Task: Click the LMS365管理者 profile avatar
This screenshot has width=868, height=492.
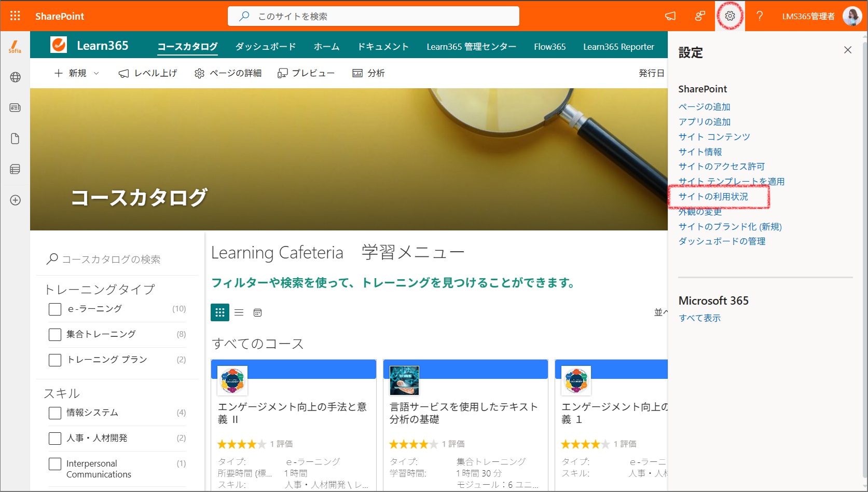Action: [852, 16]
